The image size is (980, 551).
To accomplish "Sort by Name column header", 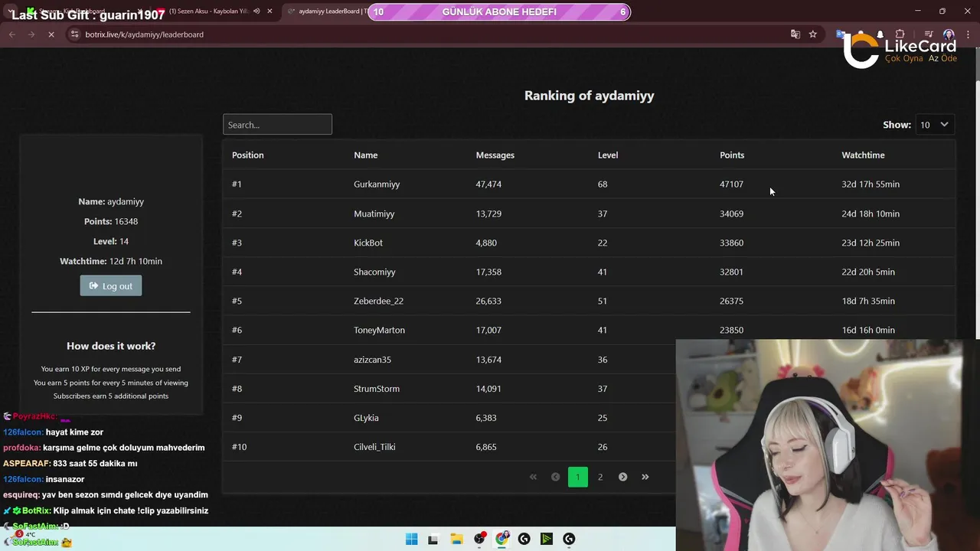I will [366, 155].
